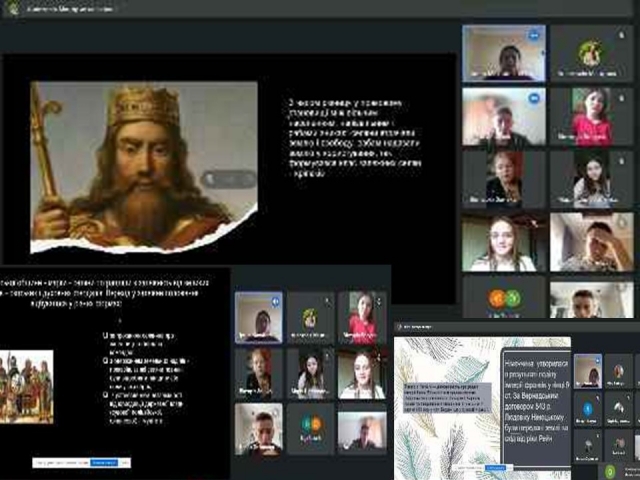Select the green-yellow avatar participant tile in the top-right grid
Viewport: 640px width, 480px height.
pos(591,53)
